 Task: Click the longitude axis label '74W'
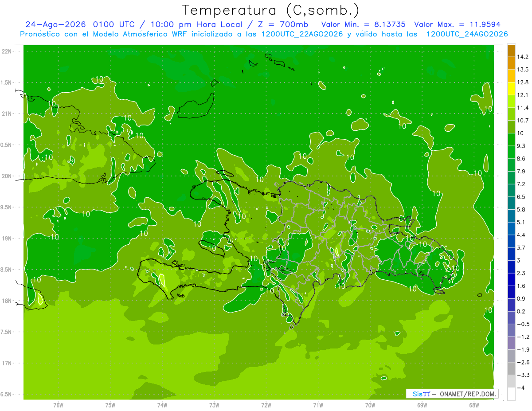pyautogui.click(x=162, y=405)
